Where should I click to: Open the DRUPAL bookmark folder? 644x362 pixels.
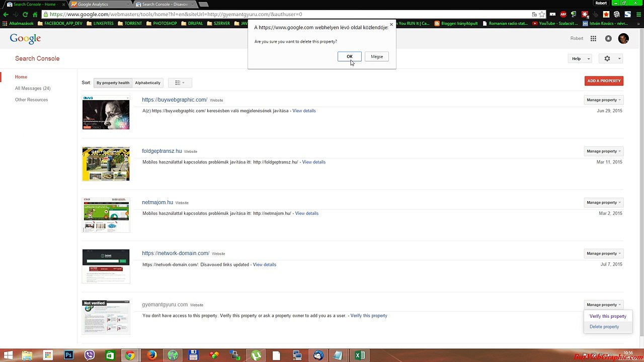pyautogui.click(x=192, y=24)
